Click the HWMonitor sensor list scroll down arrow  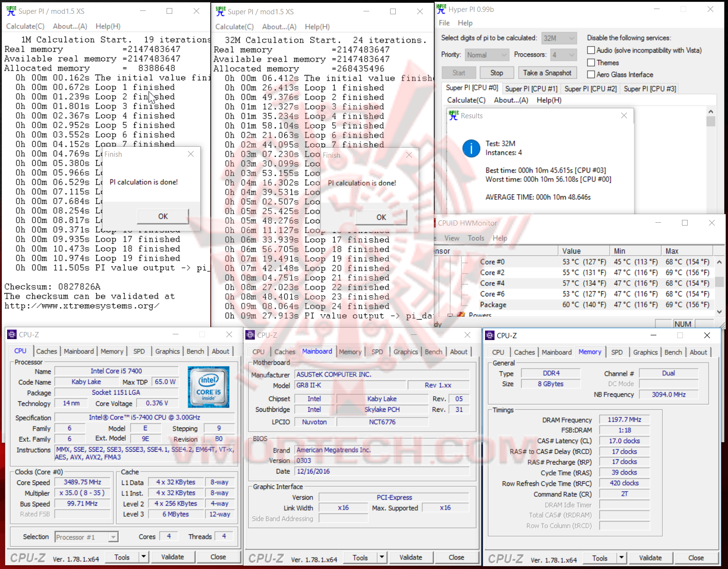(719, 312)
